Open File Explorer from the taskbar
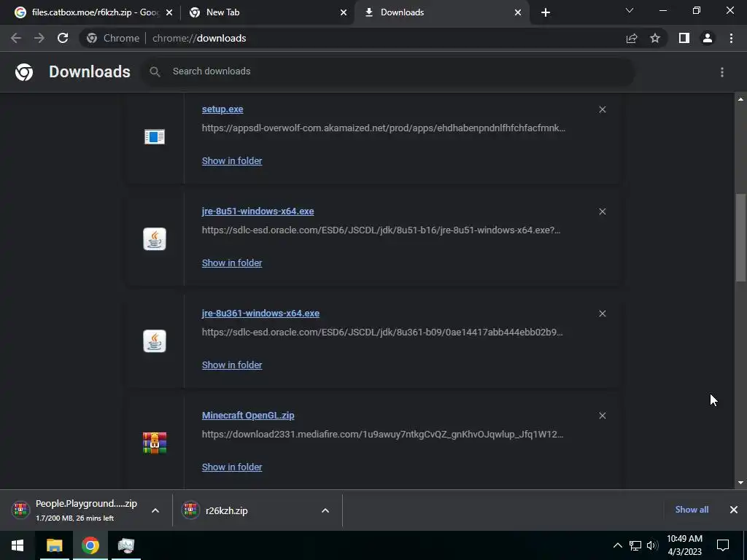 [x=54, y=545]
